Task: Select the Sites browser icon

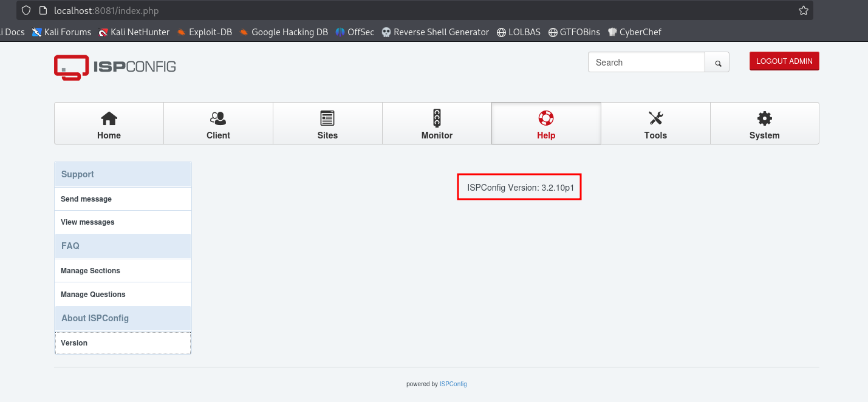Action: (x=327, y=118)
